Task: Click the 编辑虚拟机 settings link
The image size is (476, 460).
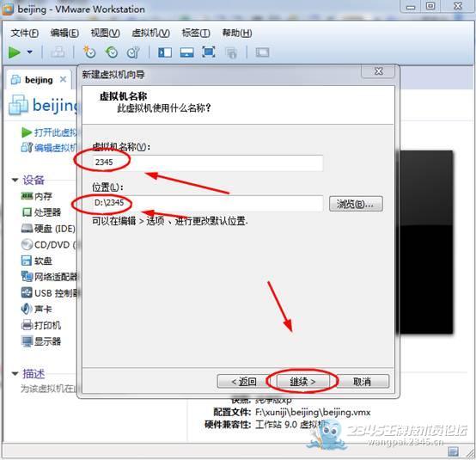Action: point(49,148)
